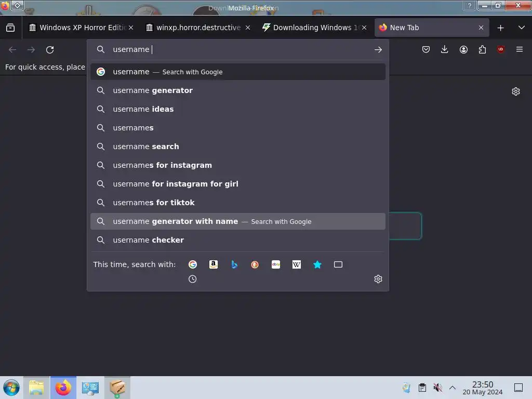The width and height of the screenshot is (532, 399).
Task: Open new tab personalize gear
Action: 516,91
